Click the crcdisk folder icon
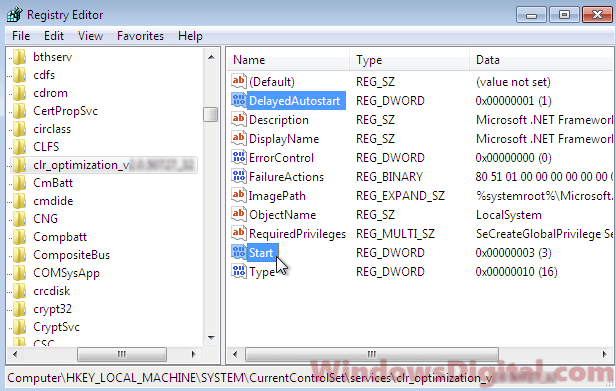Image resolution: width=616 pixels, height=391 pixels. tap(19, 291)
